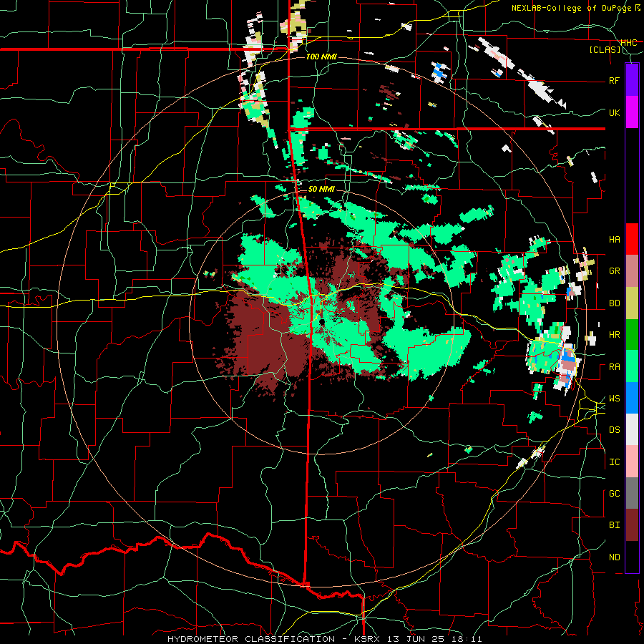Click the GR salmon legend swatch

(x=632, y=270)
